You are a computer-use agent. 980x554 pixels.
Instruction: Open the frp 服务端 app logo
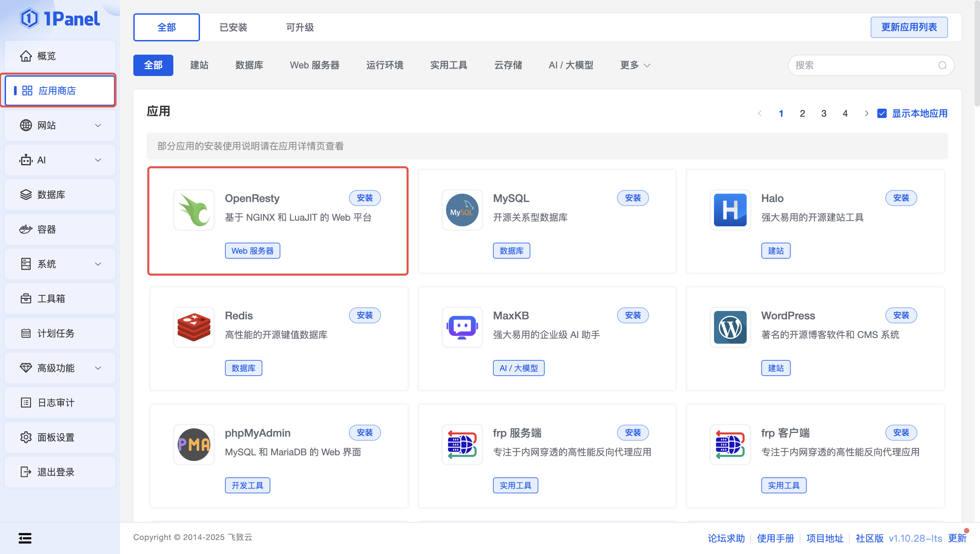[462, 444]
